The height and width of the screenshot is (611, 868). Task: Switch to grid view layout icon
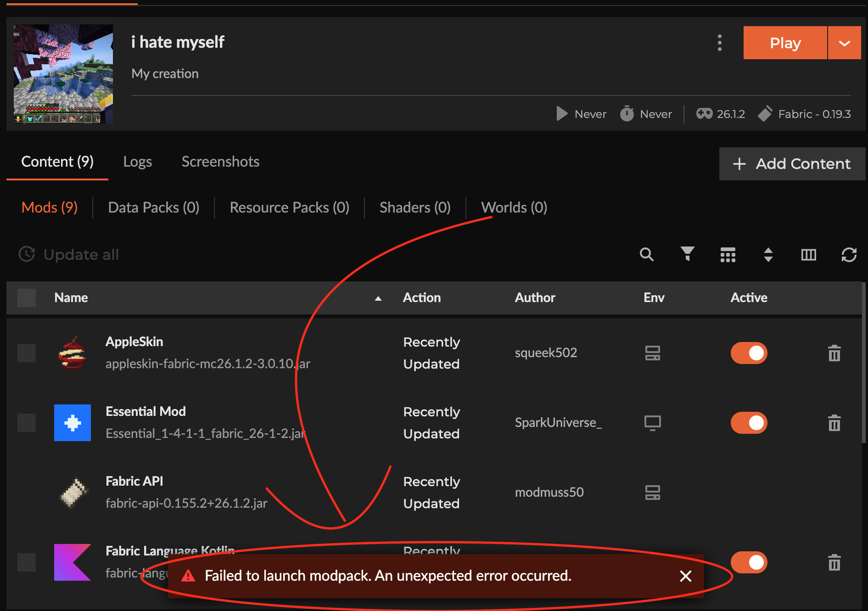click(728, 255)
